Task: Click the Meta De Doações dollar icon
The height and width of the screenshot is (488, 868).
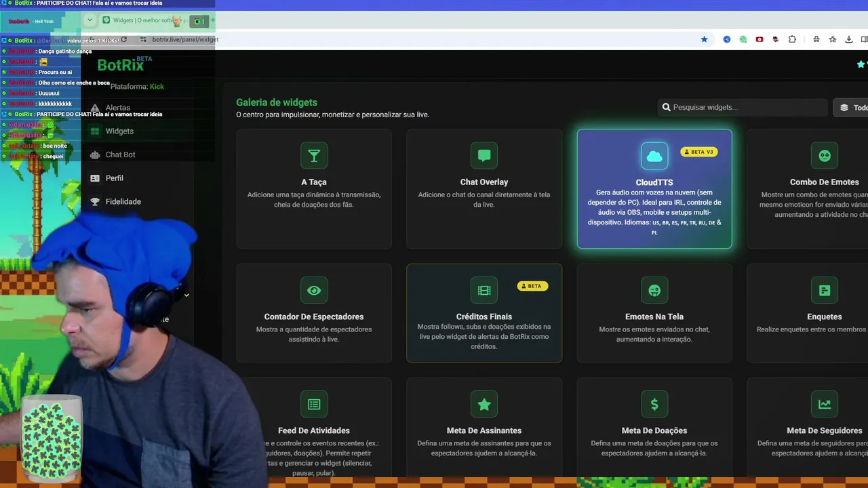Action: [654, 405]
